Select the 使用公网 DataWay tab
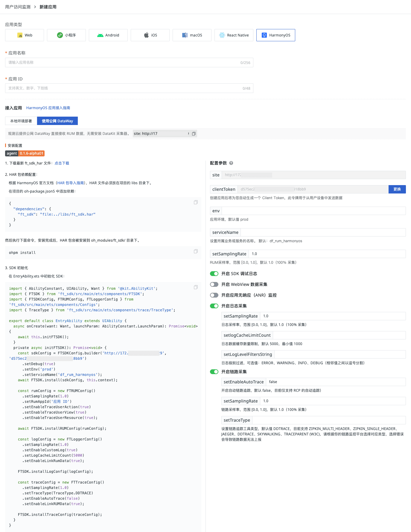 pos(57,121)
